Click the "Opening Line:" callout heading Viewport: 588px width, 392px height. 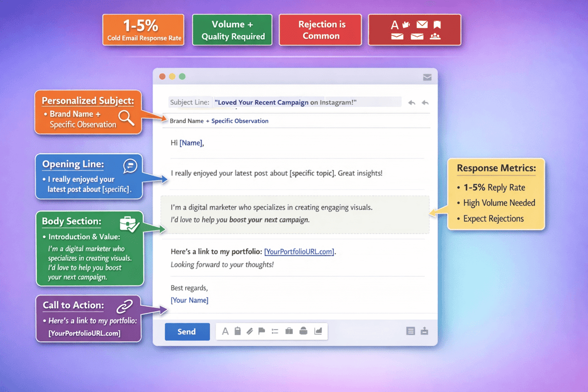pos(73,164)
